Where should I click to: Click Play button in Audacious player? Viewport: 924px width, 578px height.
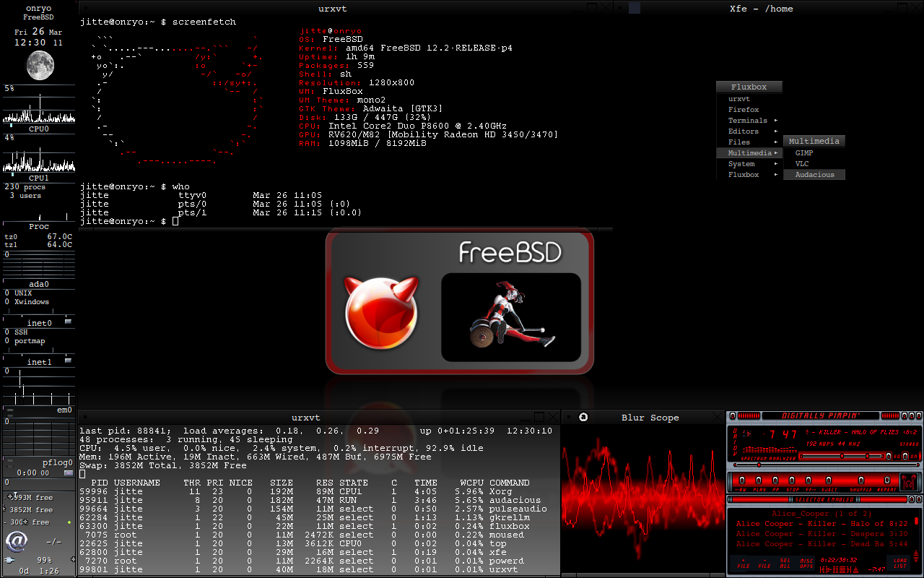coord(759,480)
